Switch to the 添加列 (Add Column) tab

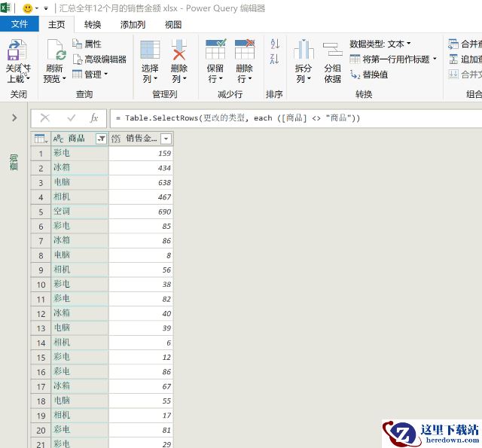[x=133, y=25]
